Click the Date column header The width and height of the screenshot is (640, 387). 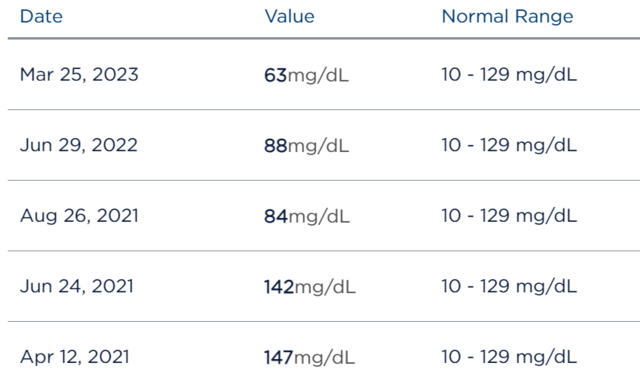(41, 17)
